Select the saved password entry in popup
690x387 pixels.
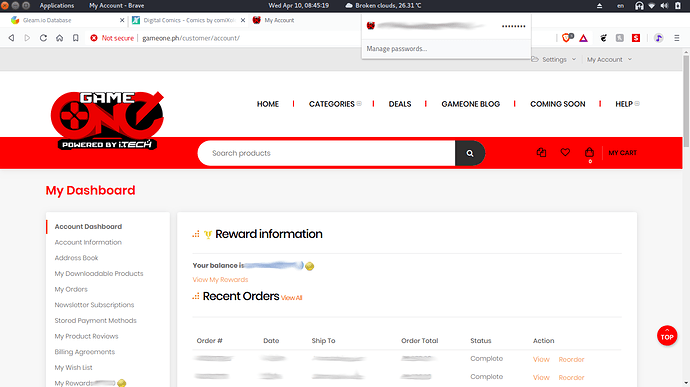click(x=446, y=26)
